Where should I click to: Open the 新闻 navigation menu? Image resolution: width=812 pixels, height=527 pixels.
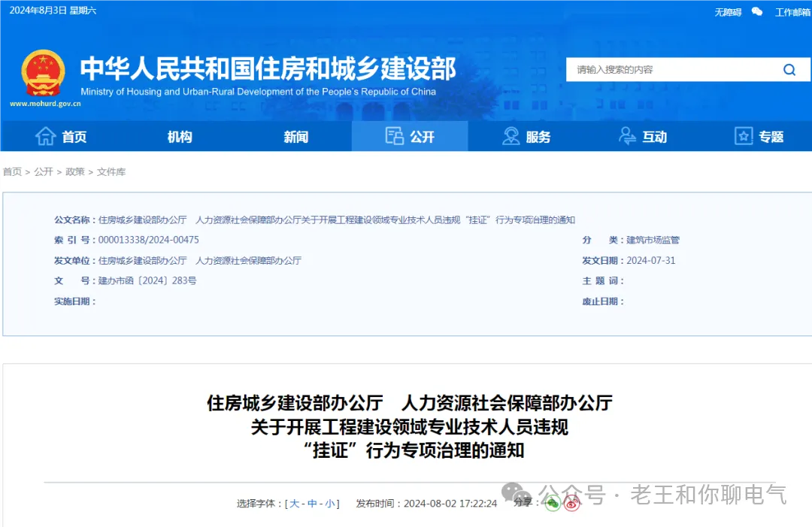[x=295, y=137]
